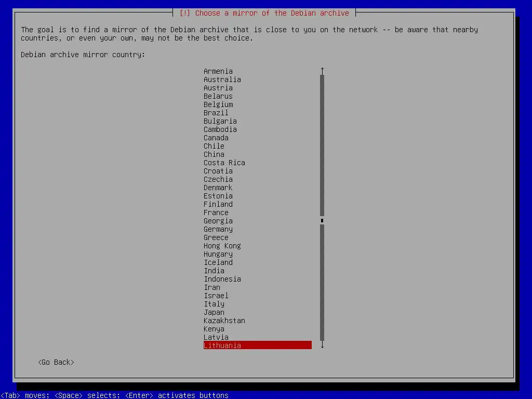This screenshot has width=532, height=399.
Task: Choose Indonesia as the mirror country
Action: pyautogui.click(x=222, y=279)
